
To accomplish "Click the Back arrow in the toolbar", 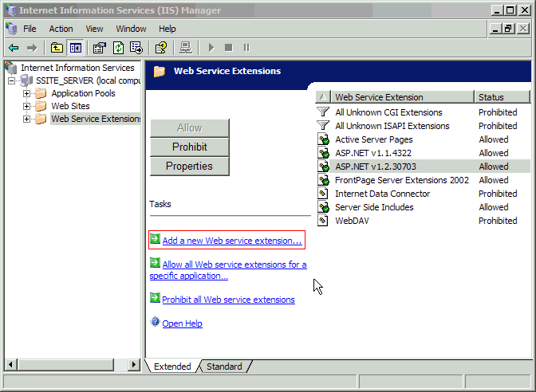I will (14, 48).
